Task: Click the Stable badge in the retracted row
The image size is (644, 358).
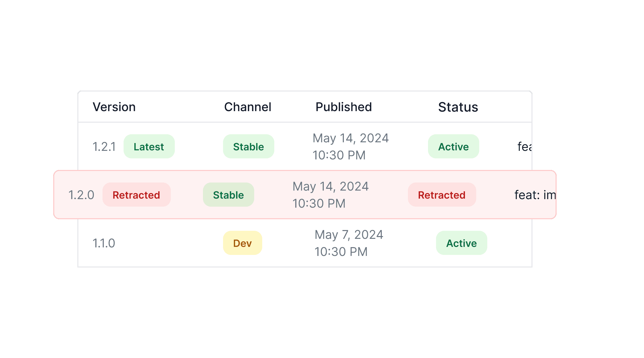Action: [x=228, y=195]
